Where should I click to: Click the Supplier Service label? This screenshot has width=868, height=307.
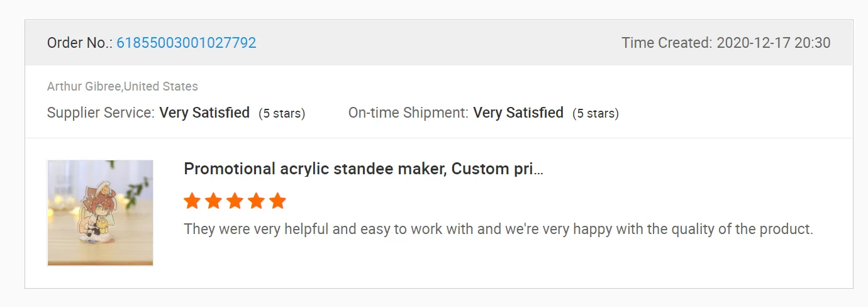coord(101,113)
